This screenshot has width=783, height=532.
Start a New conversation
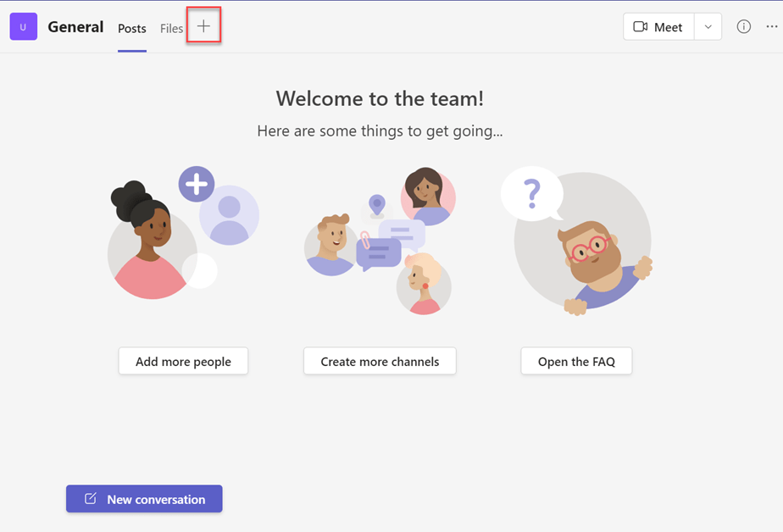coord(144,499)
